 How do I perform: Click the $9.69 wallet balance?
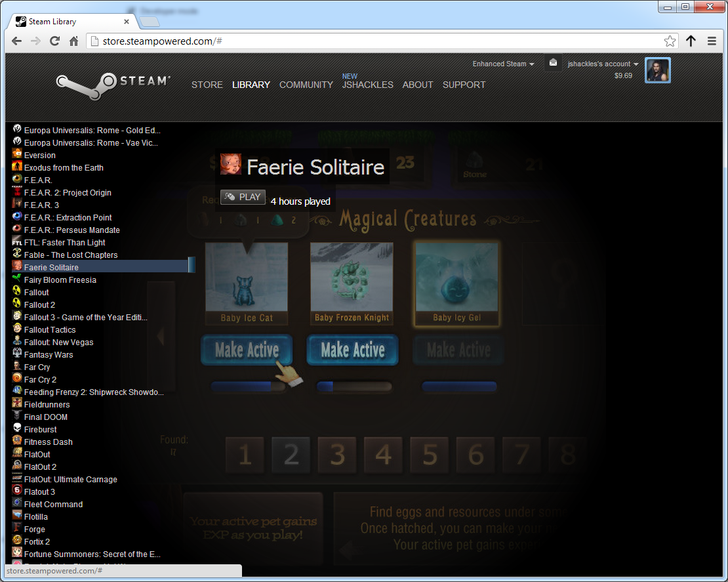coord(623,75)
